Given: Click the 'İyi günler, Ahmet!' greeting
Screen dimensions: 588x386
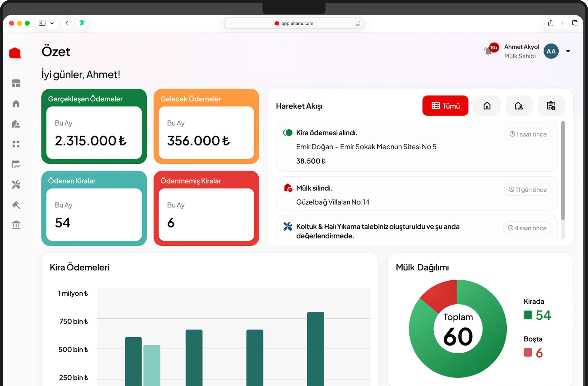Looking at the screenshot, I should (x=81, y=75).
